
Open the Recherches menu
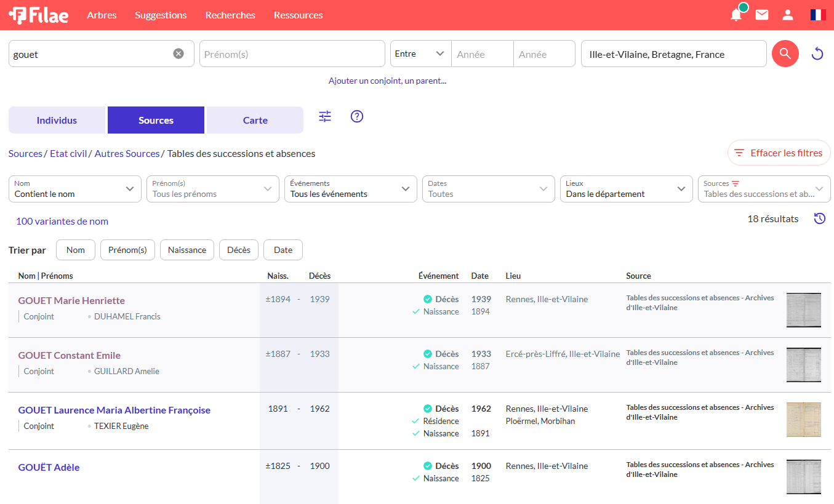click(230, 15)
